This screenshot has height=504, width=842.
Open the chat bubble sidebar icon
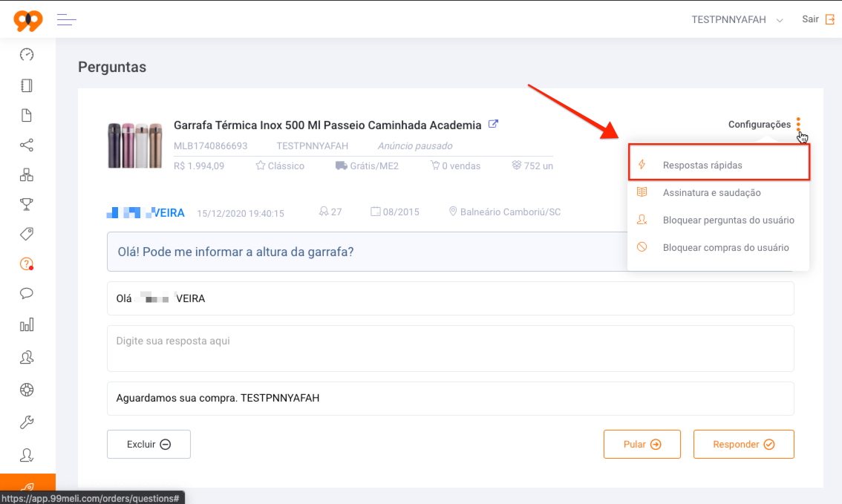pyautogui.click(x=26, y=293)
